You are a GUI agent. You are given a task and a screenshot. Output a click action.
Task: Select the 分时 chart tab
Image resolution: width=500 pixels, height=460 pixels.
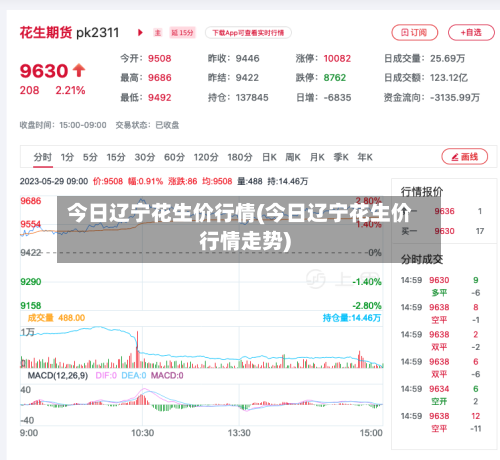(x=43, y=157)
